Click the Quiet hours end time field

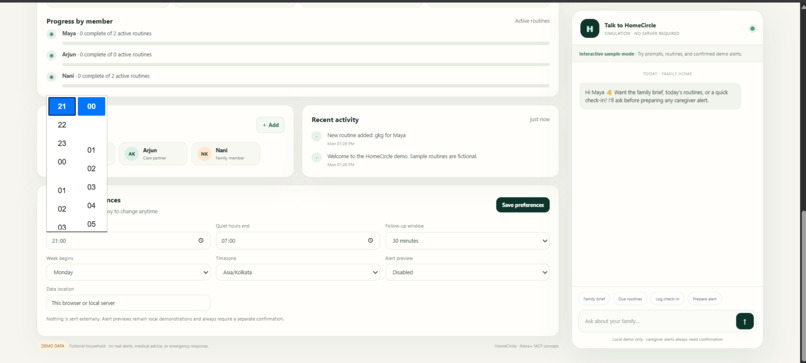point(298,241)
